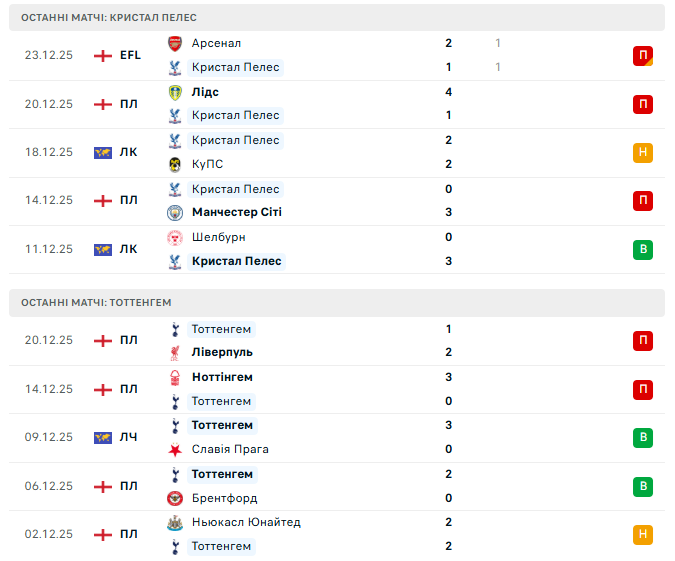Screen dimensions: 675x561
Task: Click the win badge for Шелбурн match
Action: click(643, 249)
